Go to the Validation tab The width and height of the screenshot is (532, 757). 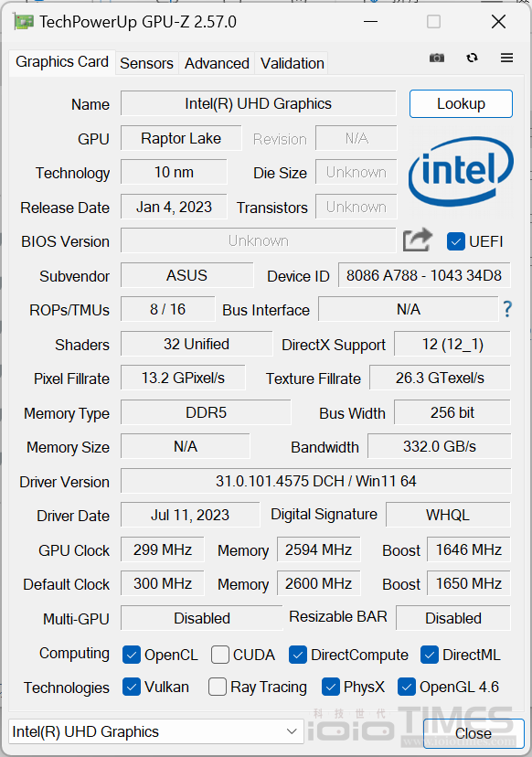(293, 63)
